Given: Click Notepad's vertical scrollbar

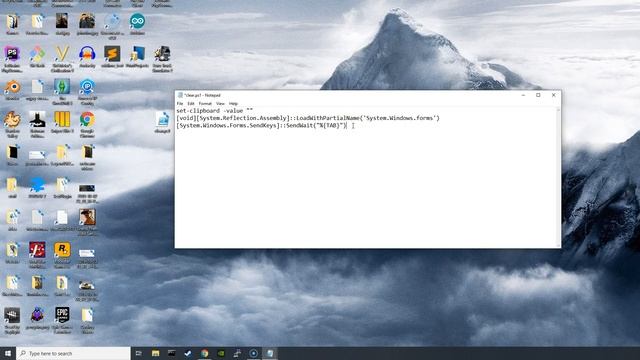Looking at the screenshot, I should pyautogui.click(x=558, y=177).
